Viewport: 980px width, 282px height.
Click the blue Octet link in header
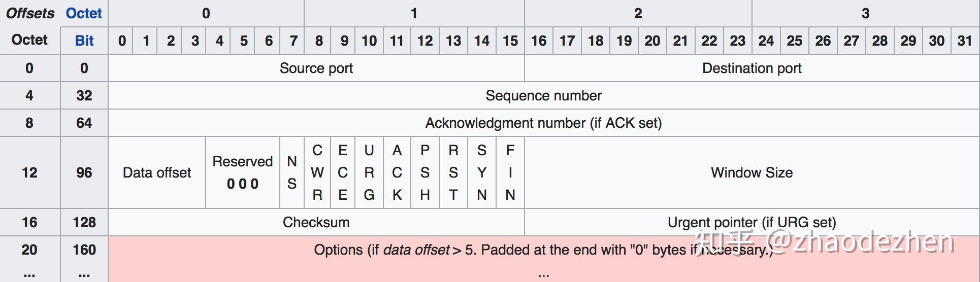tap(84, 13)
